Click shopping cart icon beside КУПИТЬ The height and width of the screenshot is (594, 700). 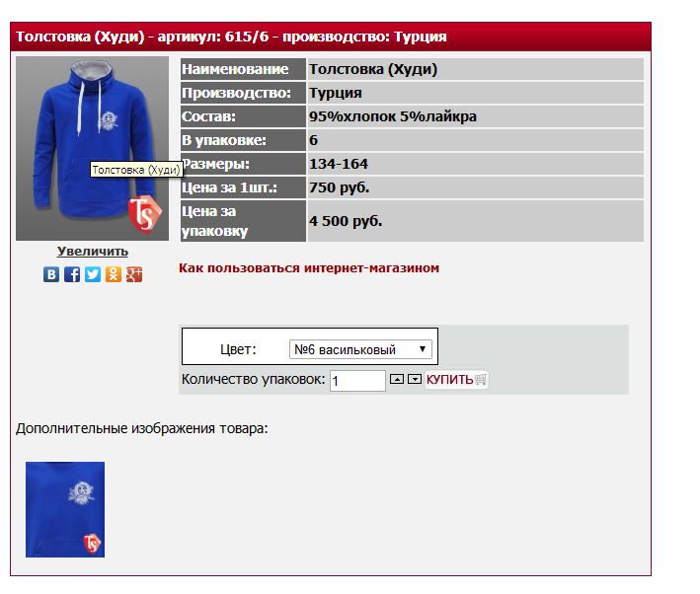(x=481, y=379)
